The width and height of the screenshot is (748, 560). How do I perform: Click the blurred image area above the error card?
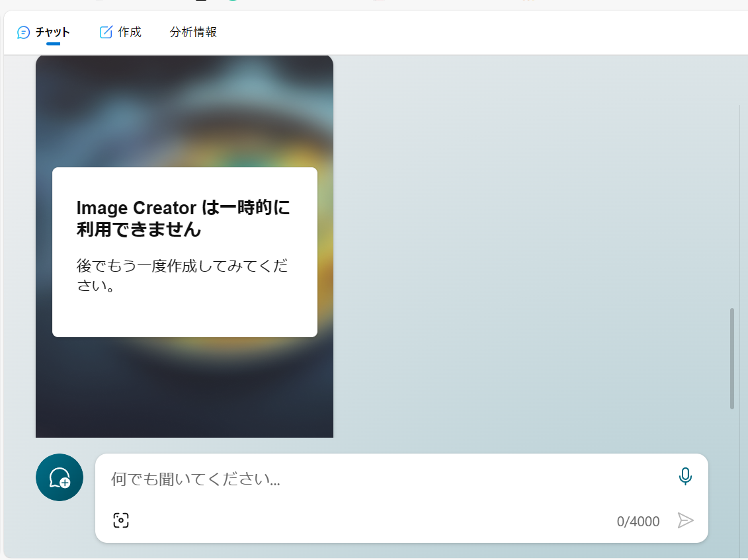pos(185,112)
